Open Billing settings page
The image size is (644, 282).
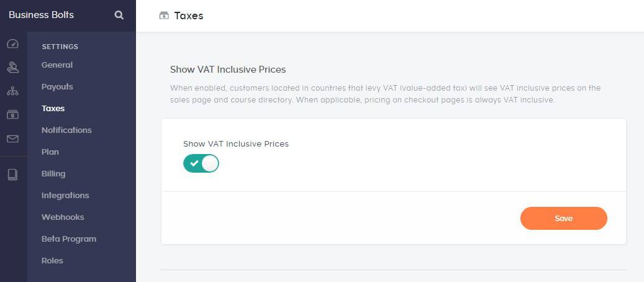(53, 174)
